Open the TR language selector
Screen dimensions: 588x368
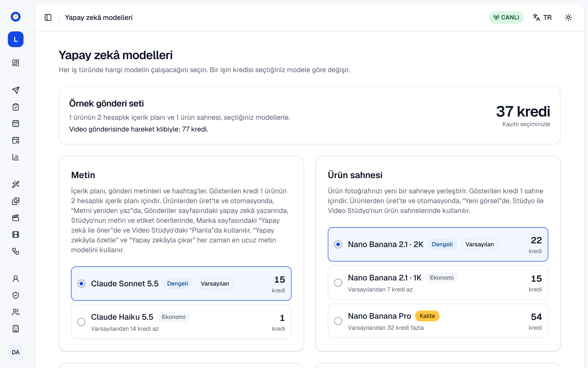(542, 17)
